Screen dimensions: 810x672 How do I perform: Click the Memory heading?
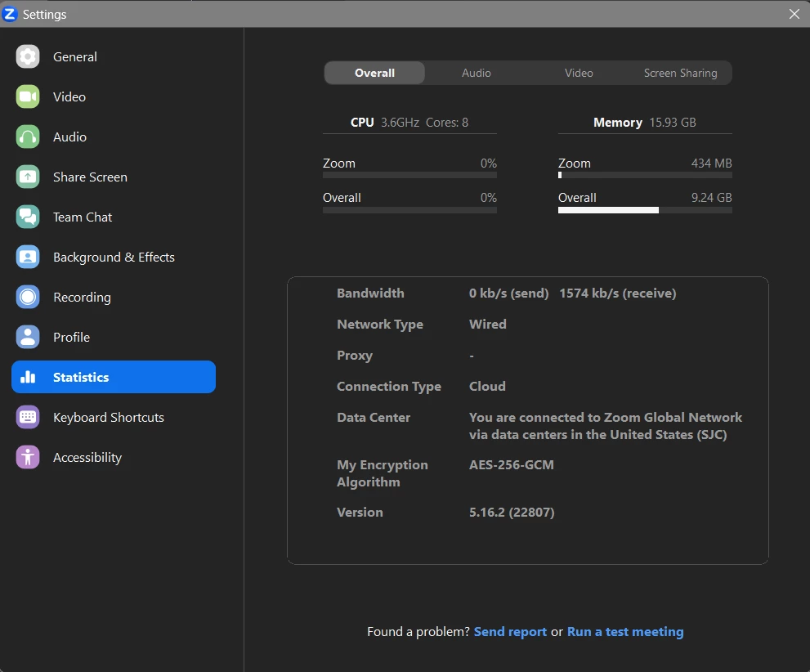[617, 123]
